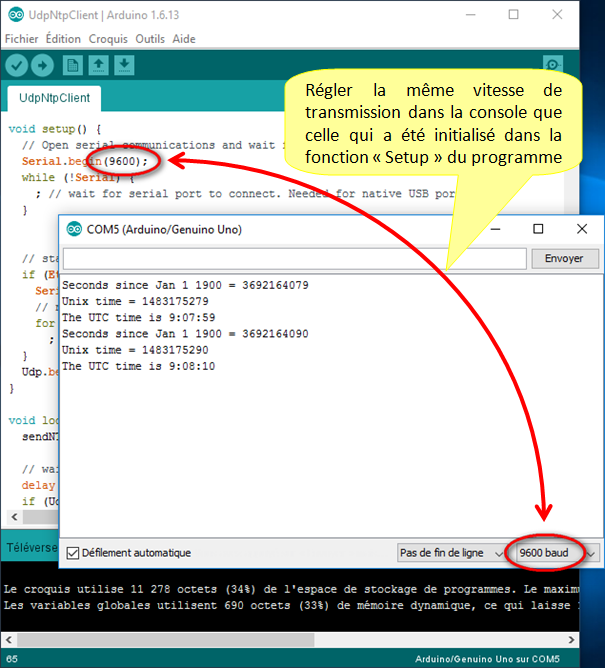
Task: Open the Pas de fin de ligne dropdown
Action: point(450,553)
